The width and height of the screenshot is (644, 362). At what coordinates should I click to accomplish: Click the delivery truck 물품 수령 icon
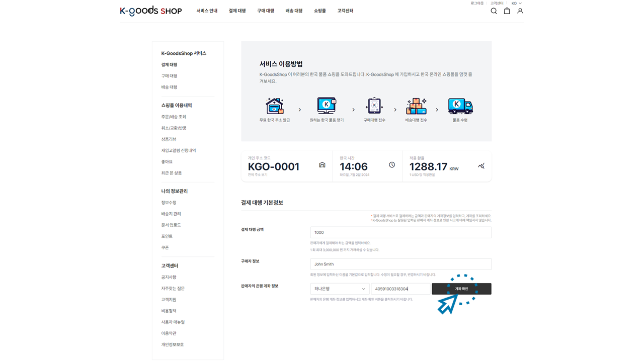pyautogui.click(x=460, y=106)
